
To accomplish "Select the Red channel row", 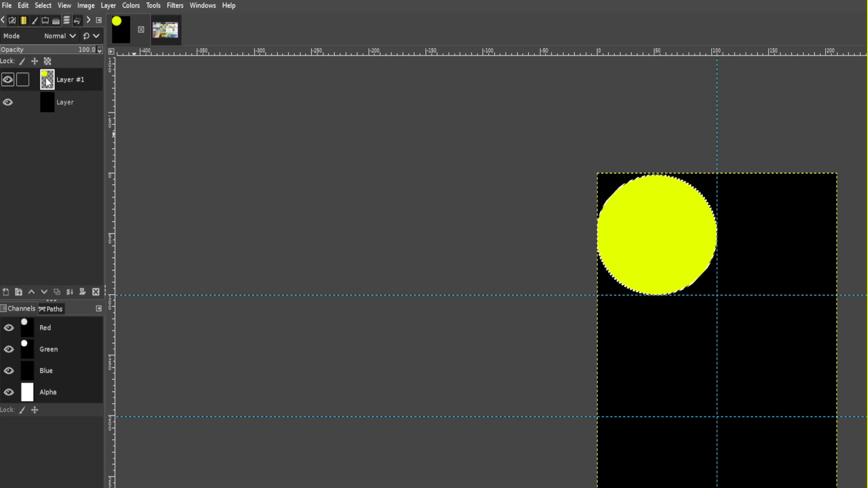I will (x=52, y=328).
